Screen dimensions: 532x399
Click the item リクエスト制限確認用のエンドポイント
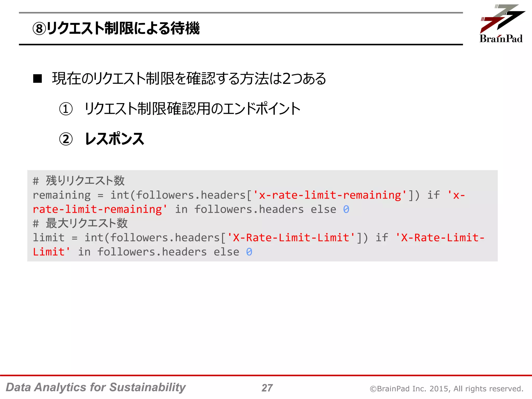click(192, 109)
